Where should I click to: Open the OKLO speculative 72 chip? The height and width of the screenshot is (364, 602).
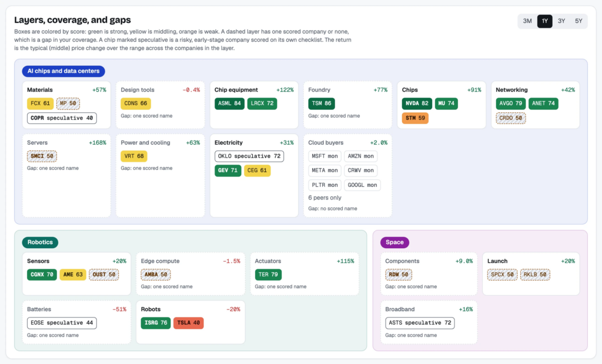(249, 156)
